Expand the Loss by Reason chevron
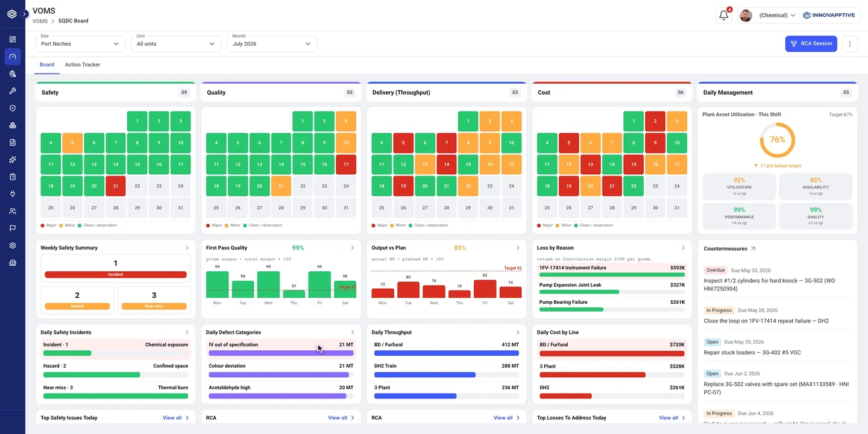The width and height of the screenshot is (868, 434). click(x=683, y=248)
